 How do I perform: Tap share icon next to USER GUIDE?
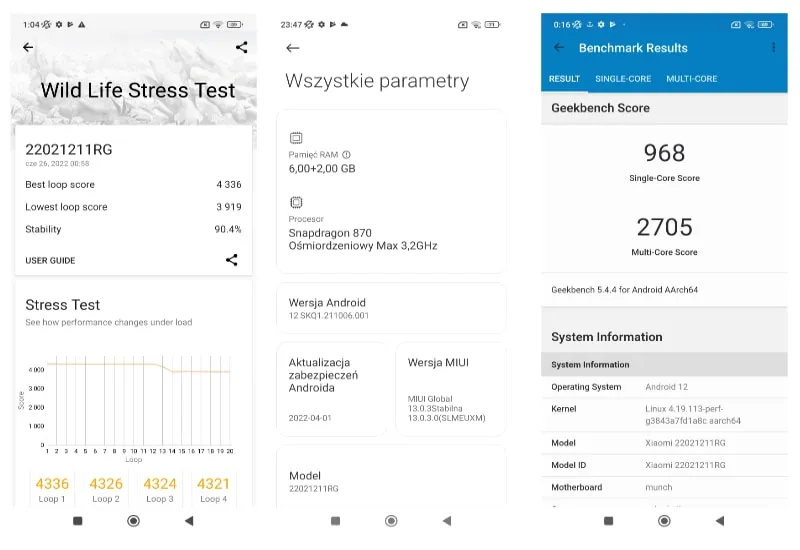[231, 260]
